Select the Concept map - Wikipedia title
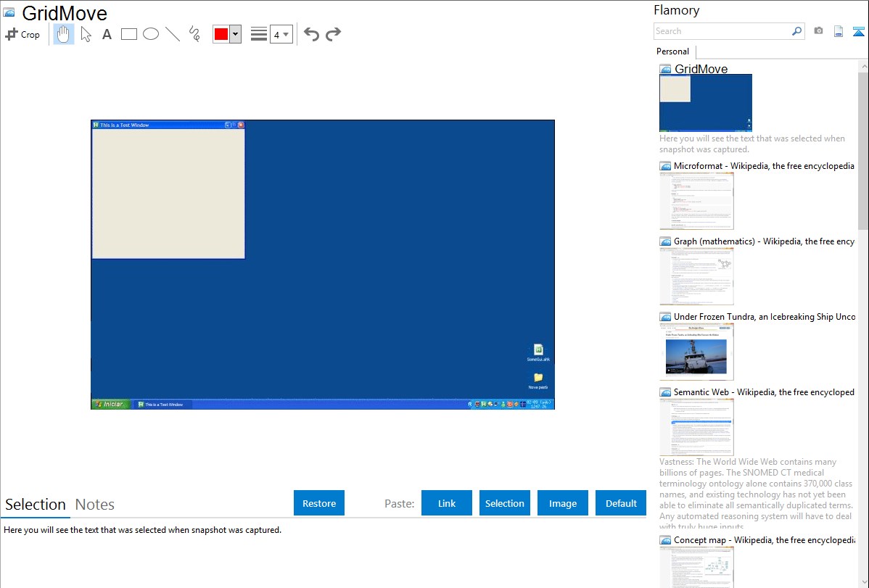Viewport: 869px width, 588px height. pos(765,540)
